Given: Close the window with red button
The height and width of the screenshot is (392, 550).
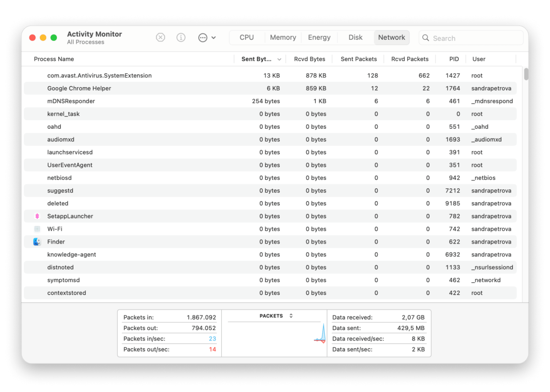Looking at the screenshot, I should [x=32, y=38].
